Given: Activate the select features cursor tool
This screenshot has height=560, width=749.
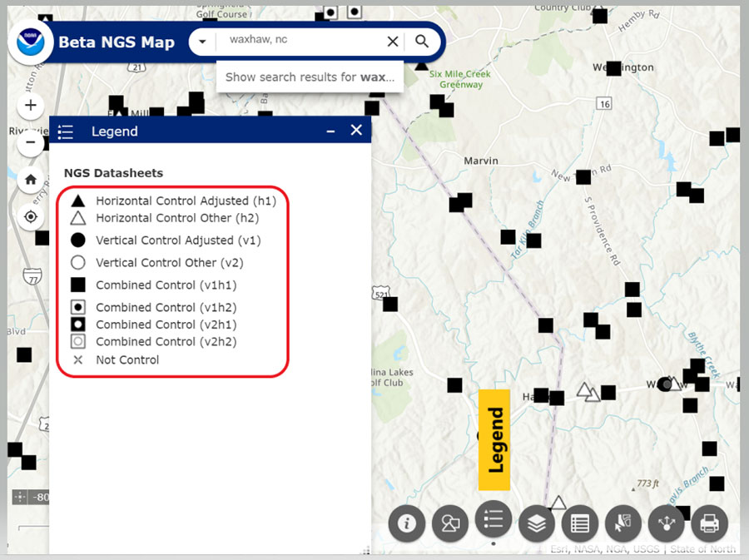Looking at the screenshot, I should coord(623,523).
